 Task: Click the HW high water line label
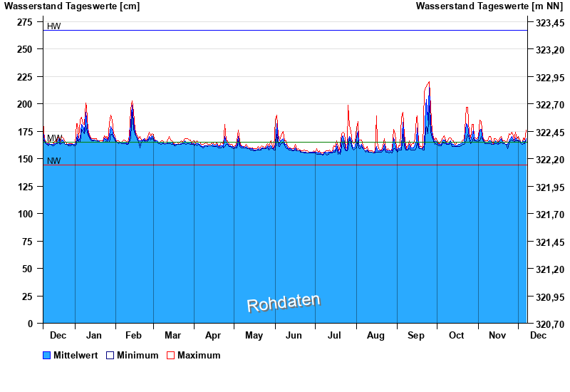click(x=53, y=26)
